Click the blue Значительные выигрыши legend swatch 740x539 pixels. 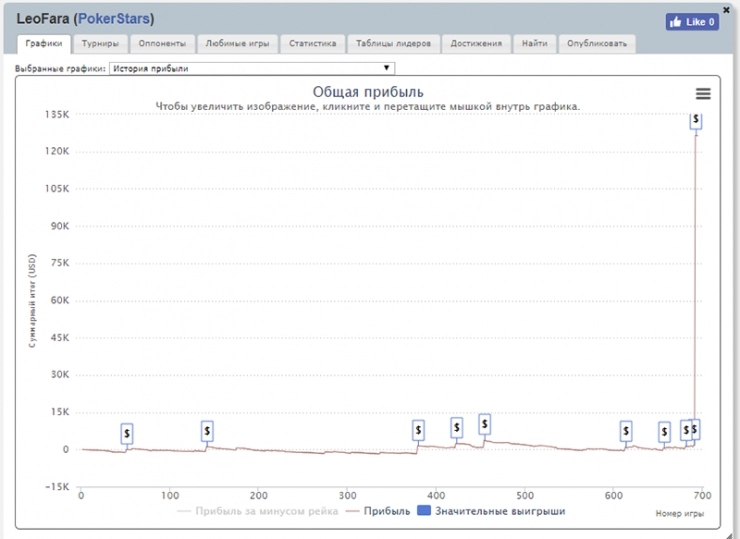pyautogui.click(x=424, y=511)
